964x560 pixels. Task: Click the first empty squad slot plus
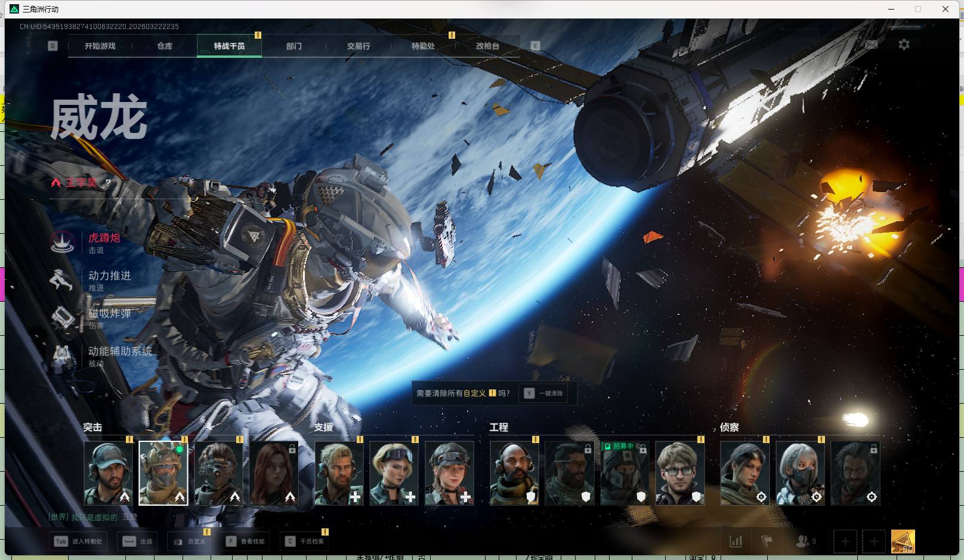point(845,542)
